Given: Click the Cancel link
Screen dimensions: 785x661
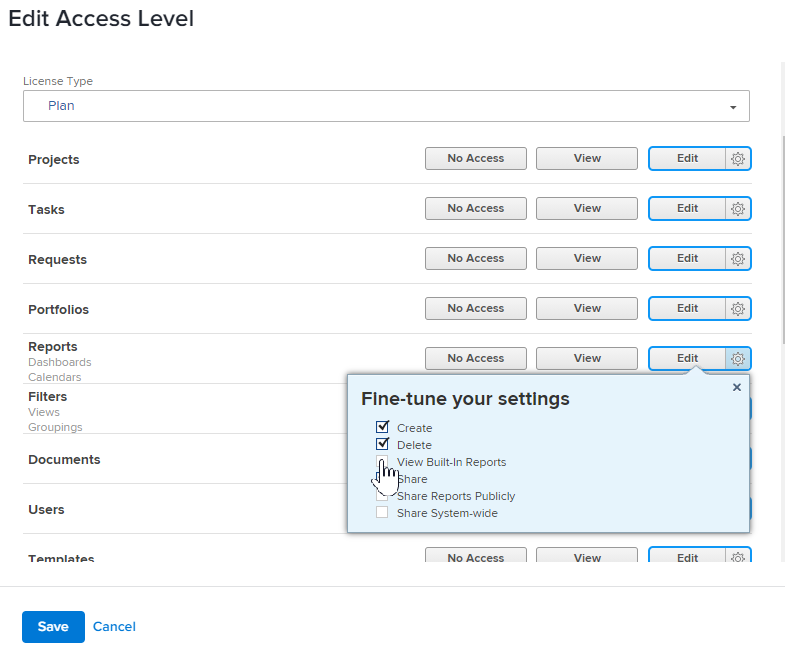Looking at the screenshot, I should pyautogui.click(x=114, y=627).
